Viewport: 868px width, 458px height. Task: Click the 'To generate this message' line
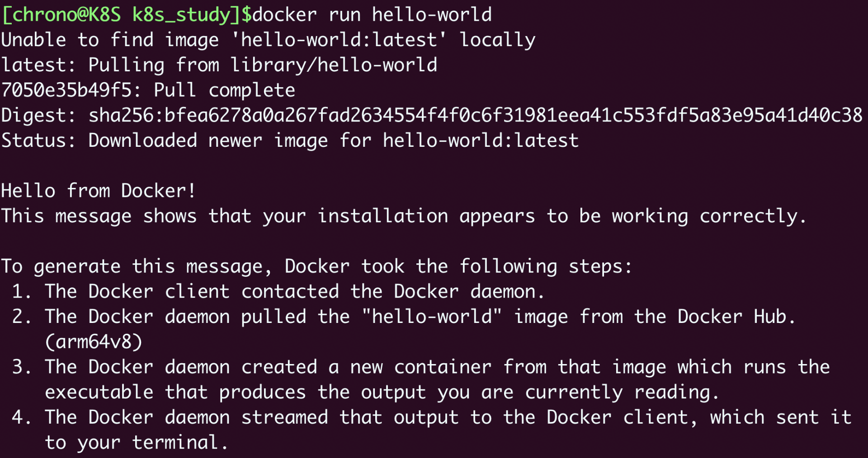click(x=316, y=266)
